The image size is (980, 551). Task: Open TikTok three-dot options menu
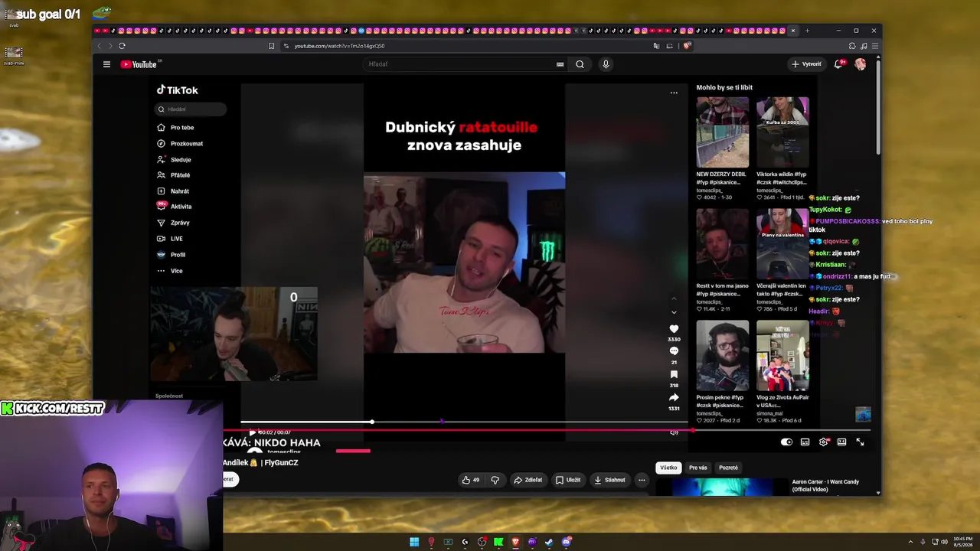click(x=674, y=93)
